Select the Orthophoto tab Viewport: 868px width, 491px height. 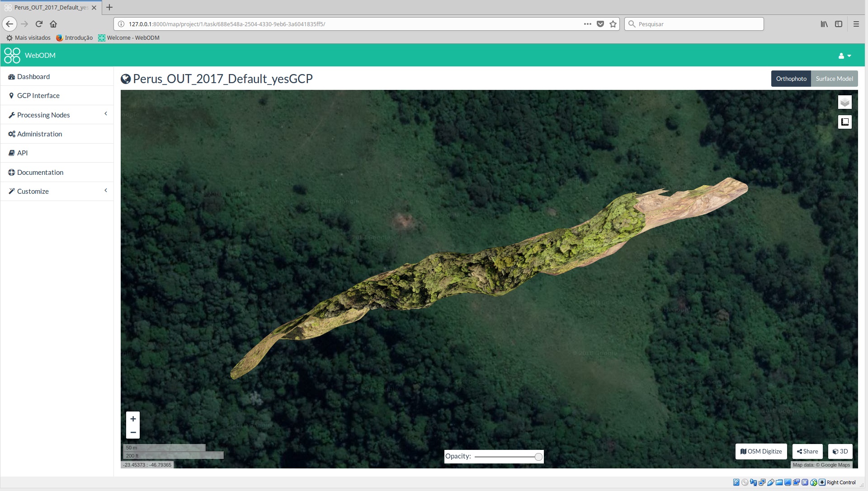[x=791, y=78]
